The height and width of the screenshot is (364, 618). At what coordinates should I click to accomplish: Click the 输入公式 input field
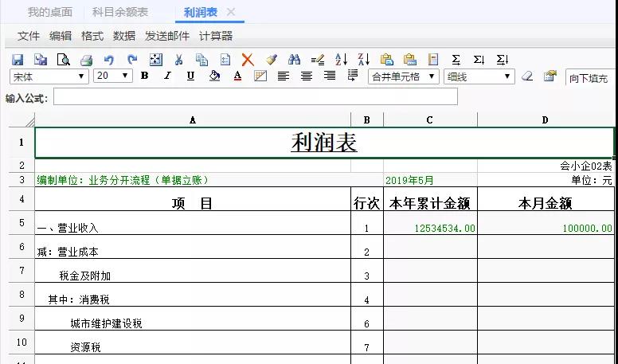click(x=255, y=97)
